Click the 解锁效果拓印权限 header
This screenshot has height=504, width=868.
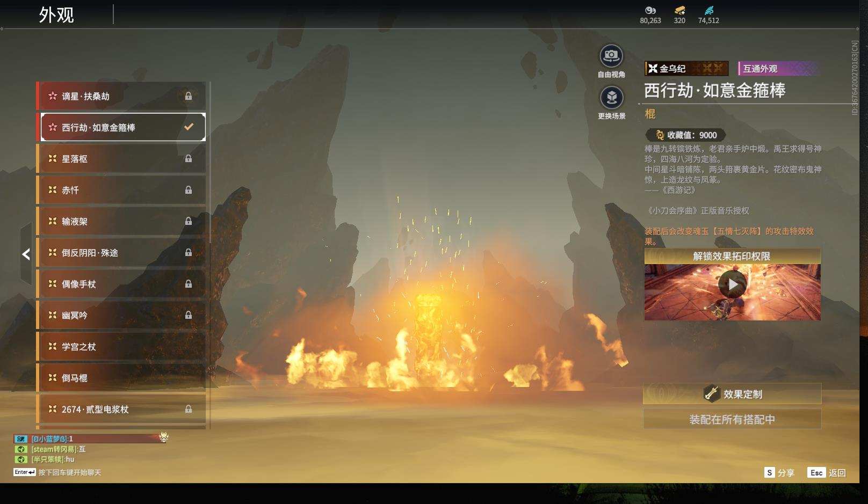pyautogui.click(x=732, y=256)
